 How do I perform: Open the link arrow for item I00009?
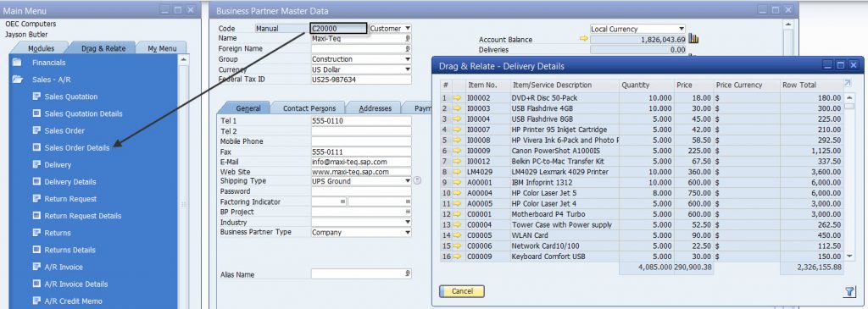pyautogui.click(x=457, y=151)
